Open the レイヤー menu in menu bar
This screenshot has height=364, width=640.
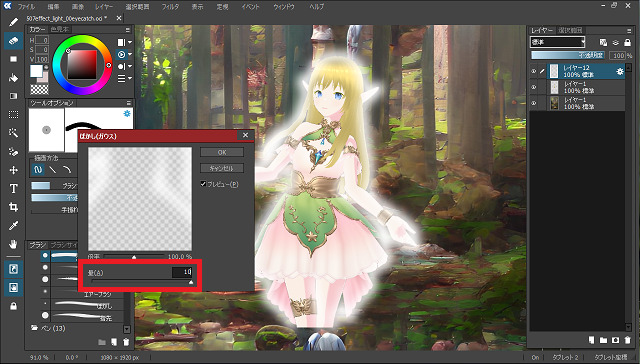click(104, 7)
